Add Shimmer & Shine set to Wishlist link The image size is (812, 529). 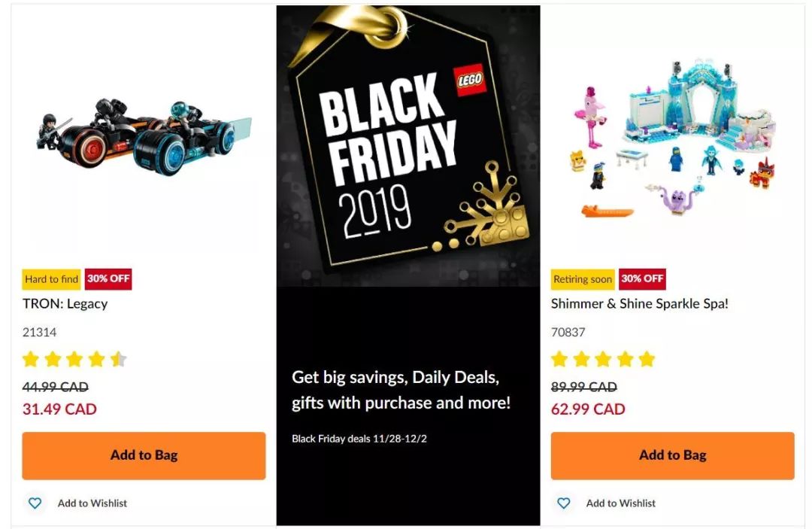[620, 503]
